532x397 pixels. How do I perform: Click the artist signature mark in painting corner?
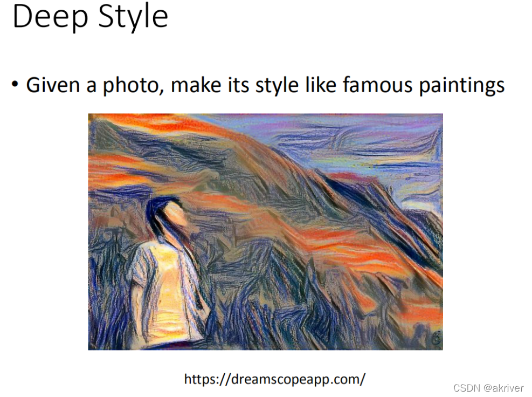point(437,338)
